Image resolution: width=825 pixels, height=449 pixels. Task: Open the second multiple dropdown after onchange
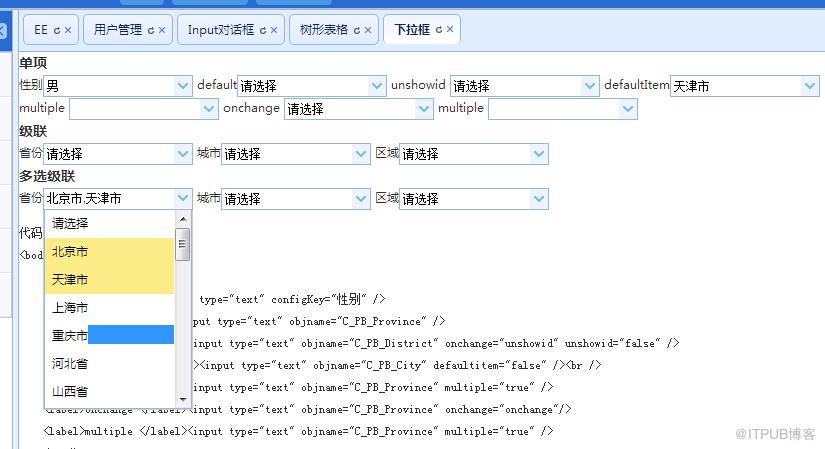click(627, 109)
